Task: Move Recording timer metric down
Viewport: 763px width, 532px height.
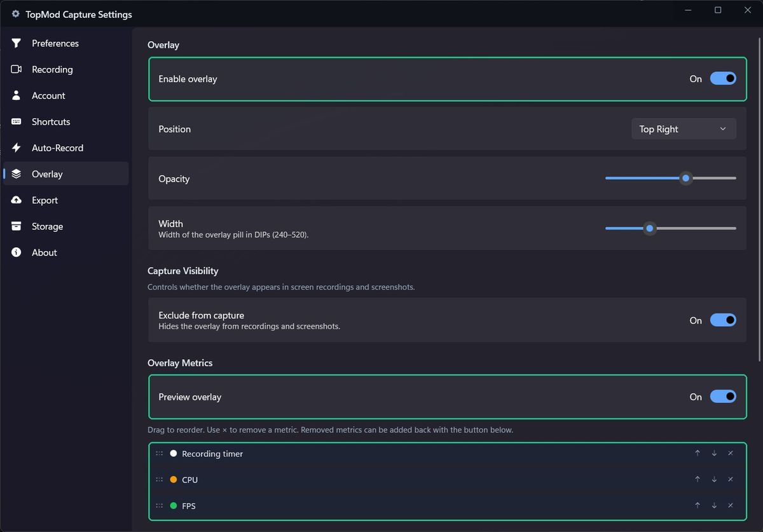Action: pos(714,453)
